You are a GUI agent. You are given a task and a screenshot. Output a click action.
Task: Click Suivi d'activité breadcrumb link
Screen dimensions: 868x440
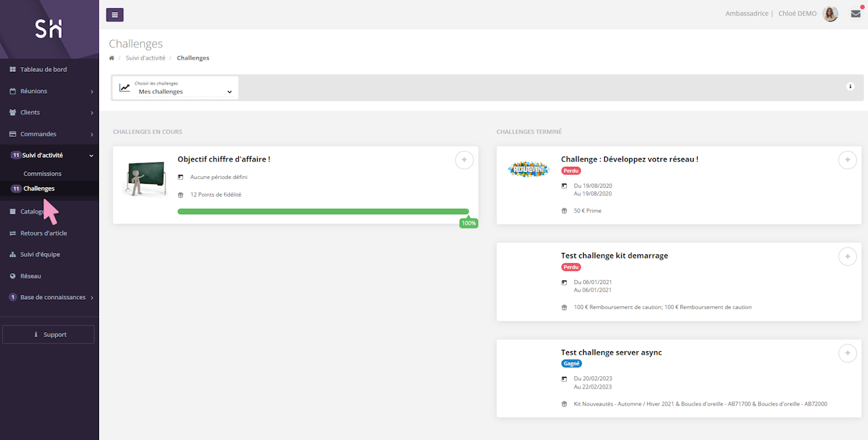pyautogui.click(x=145, y=58)
